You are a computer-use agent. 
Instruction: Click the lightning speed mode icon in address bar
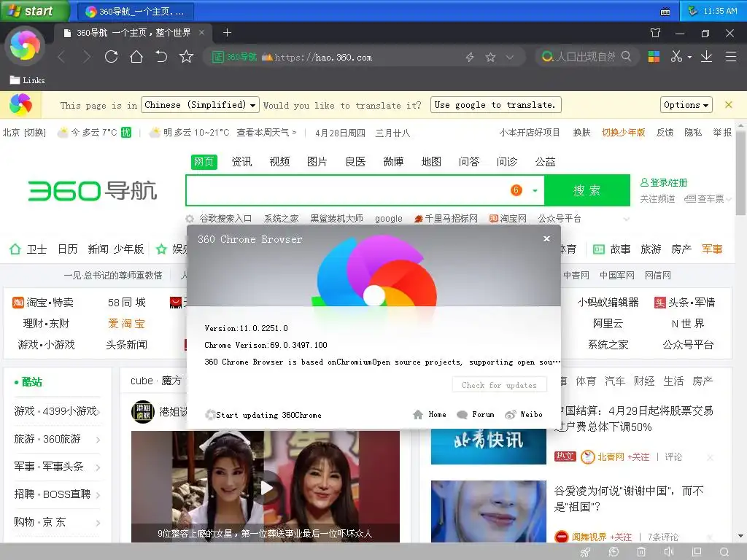pyautogui.click(x=470, y=57)
